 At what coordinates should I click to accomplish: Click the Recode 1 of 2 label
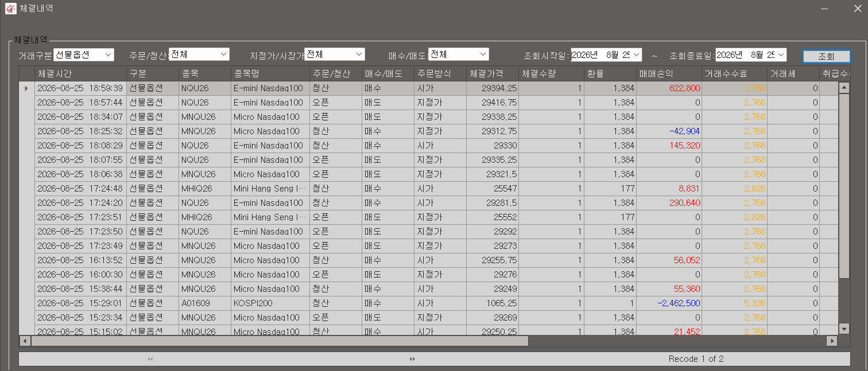696,359
